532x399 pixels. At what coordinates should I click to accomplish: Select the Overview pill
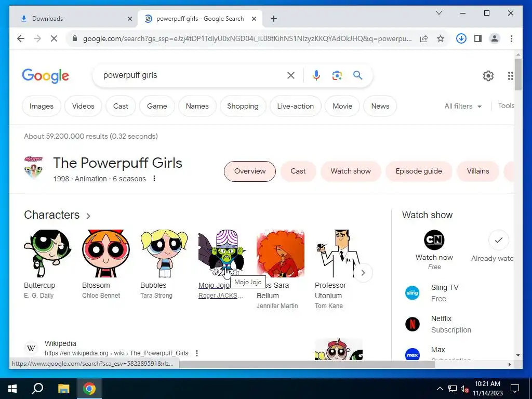click(x=250, y=171)
